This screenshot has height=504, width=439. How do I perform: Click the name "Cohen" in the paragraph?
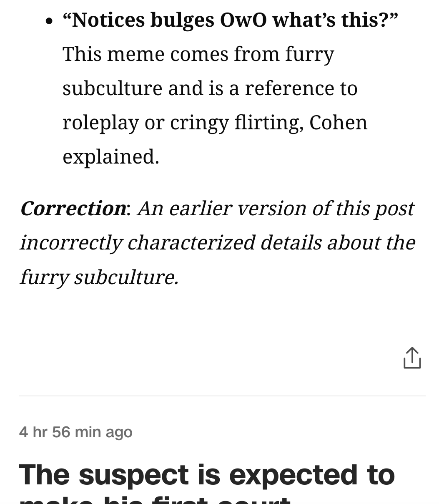coord(338,122)
